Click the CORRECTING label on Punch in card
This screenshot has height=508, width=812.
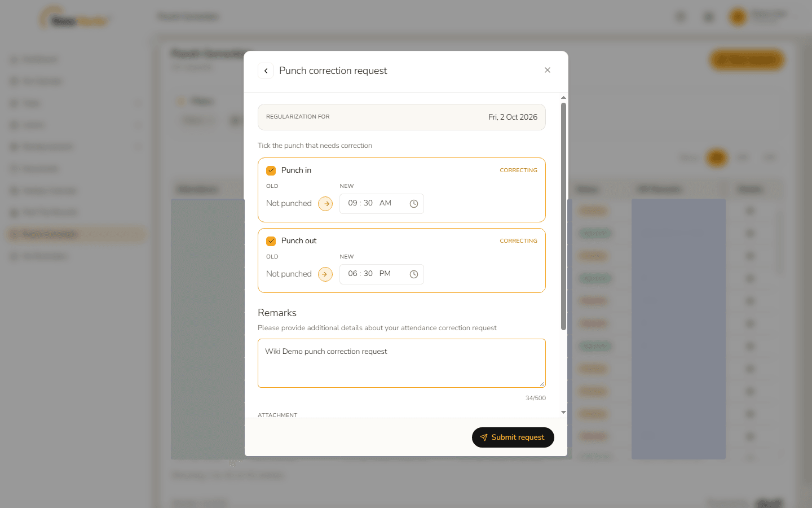519,170
